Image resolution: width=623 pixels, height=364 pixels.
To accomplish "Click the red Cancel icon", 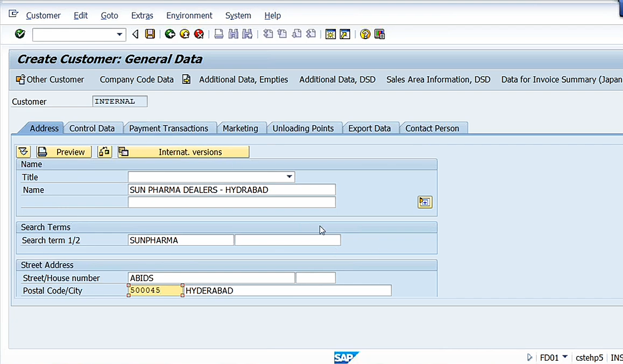I will click(199, 34).
